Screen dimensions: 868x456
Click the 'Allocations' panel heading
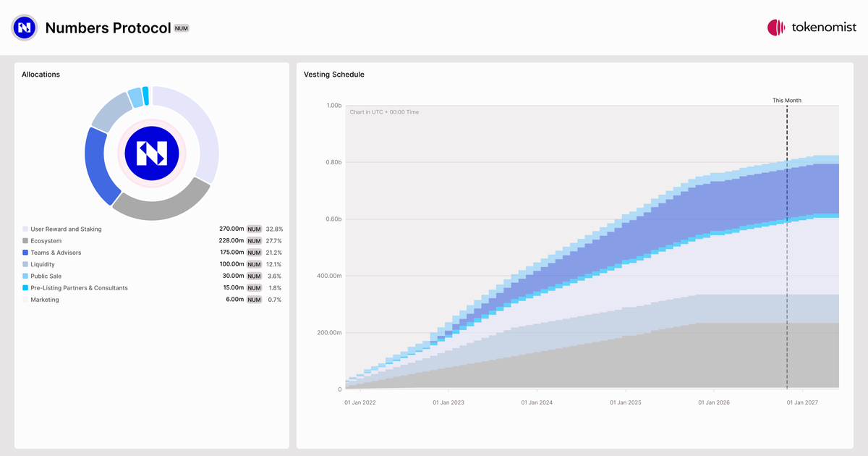41,75
